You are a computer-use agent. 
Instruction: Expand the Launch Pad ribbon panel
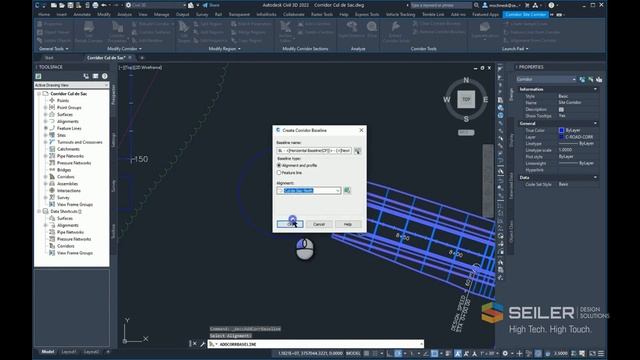[x=515, y=49]
